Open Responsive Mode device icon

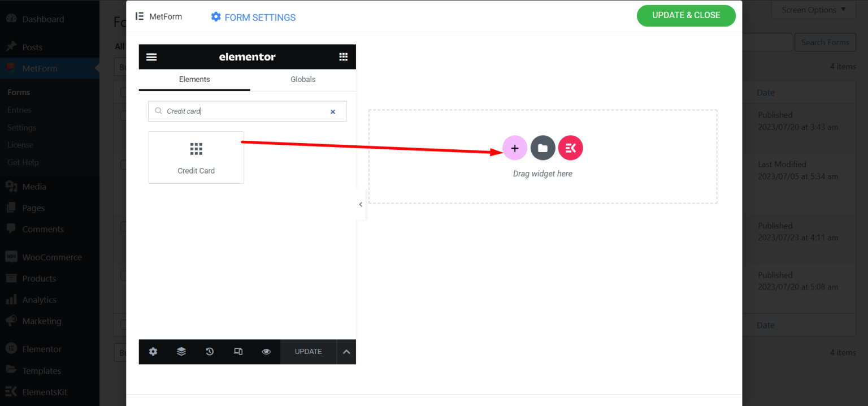click(238, 352)
